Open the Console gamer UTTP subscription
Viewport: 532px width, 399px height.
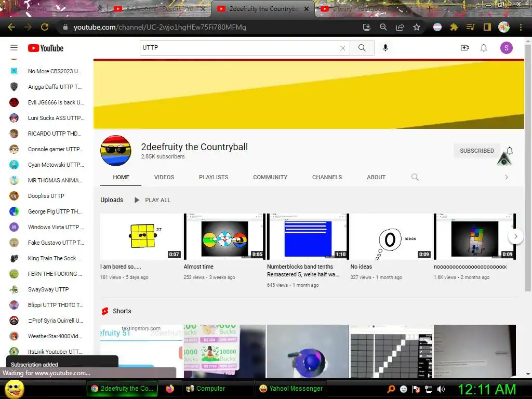(46, 149)
